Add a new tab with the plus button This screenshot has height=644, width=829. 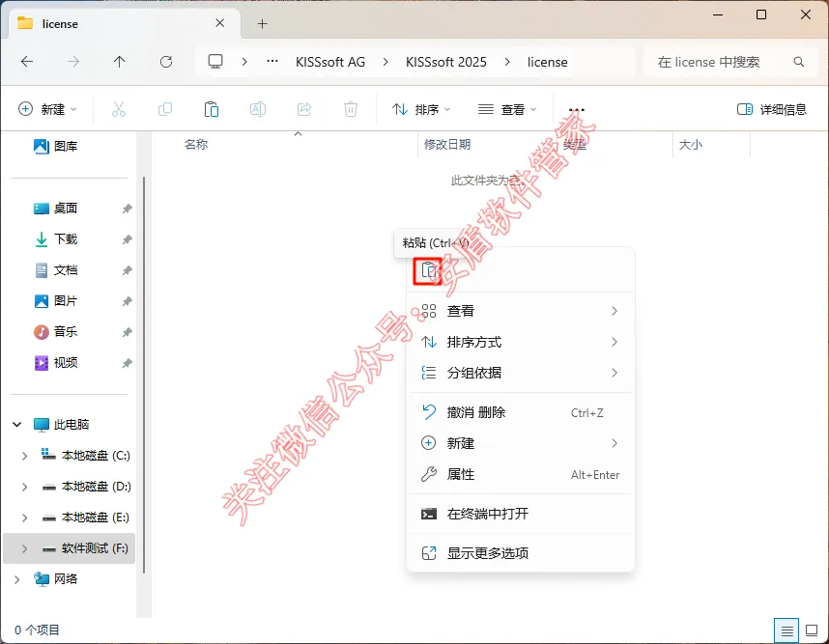262,24
